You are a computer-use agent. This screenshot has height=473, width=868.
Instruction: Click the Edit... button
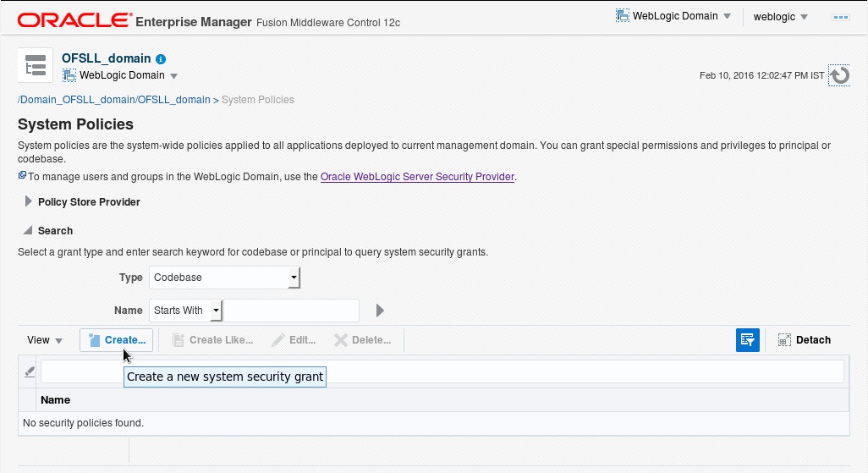pos(294,340)
